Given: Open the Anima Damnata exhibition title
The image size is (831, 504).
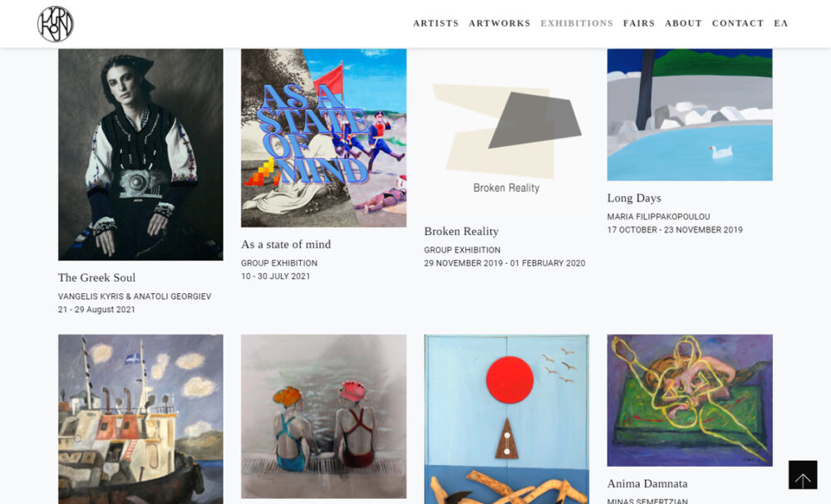Looking at the screenshot, I should pos(647,483).
